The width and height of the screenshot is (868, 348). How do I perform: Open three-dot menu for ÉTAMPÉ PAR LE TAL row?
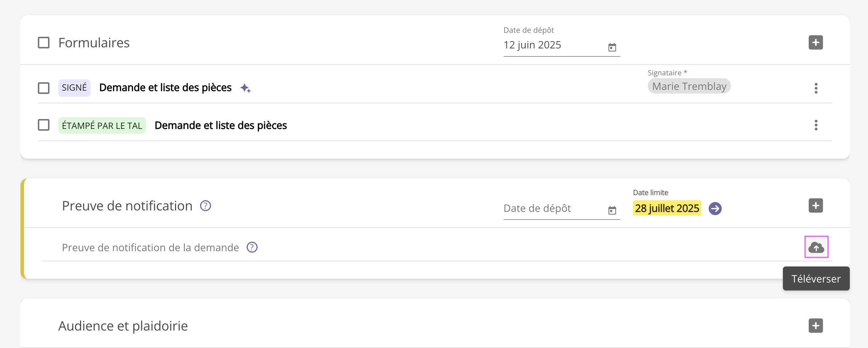pos(816,125)
